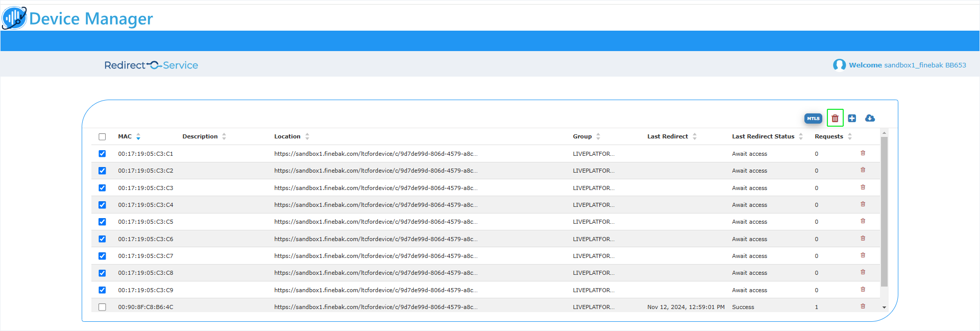Sort by Last Redirect Status column
Screen dimensions: 980x331
(x=801, y=136)
